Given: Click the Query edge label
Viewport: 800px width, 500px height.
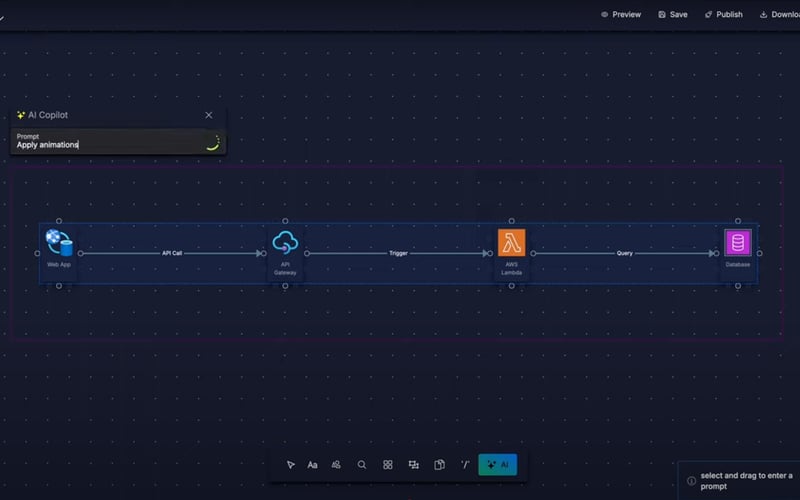Looking at the screenshot, I should pos(624,253).
